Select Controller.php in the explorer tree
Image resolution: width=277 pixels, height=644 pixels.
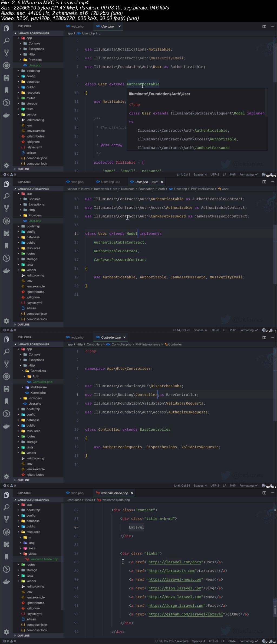click(42, 382)
